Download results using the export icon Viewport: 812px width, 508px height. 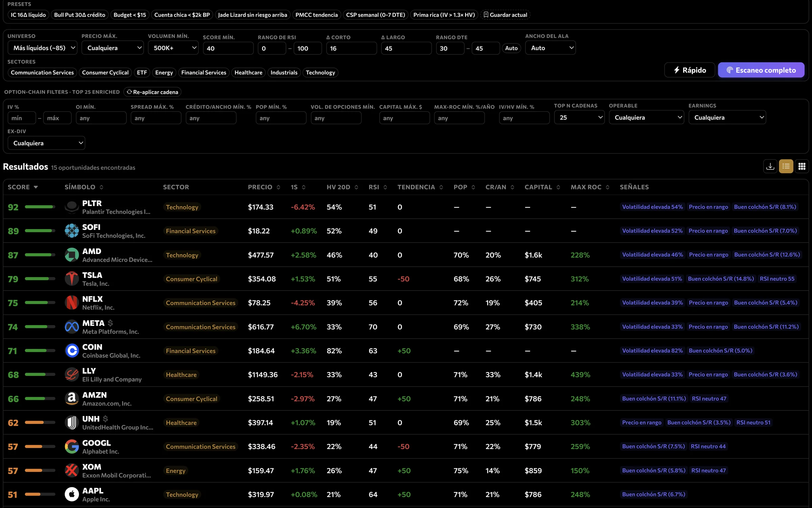pos(770,166)
